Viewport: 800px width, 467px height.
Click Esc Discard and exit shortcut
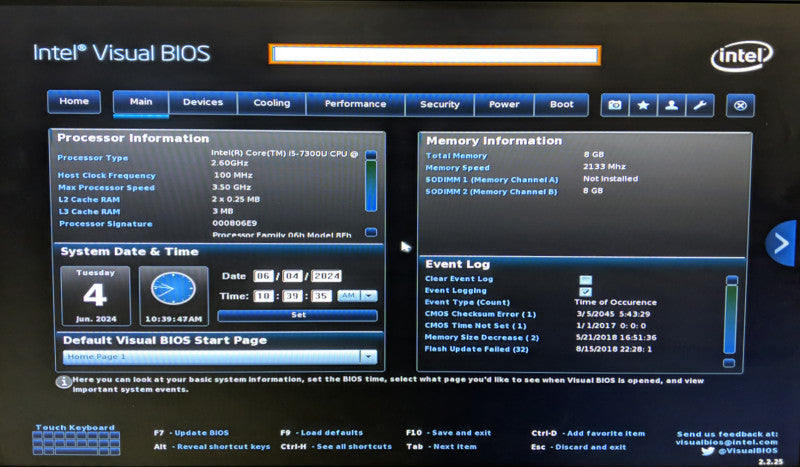coord(579,447)
